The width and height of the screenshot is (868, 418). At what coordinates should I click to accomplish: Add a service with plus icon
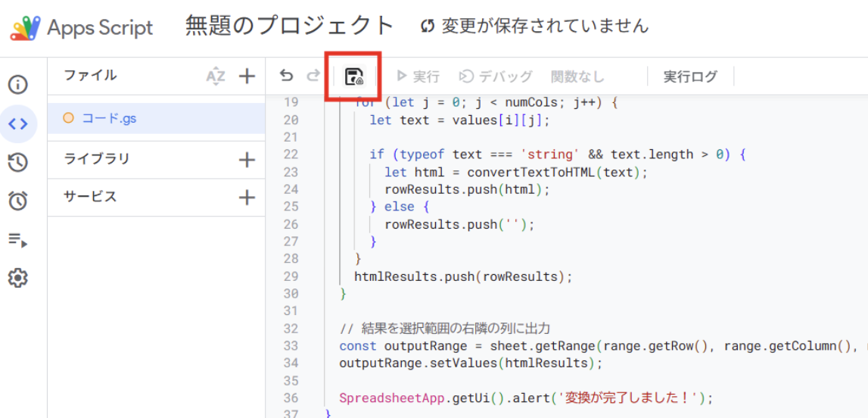coord(247,198)
